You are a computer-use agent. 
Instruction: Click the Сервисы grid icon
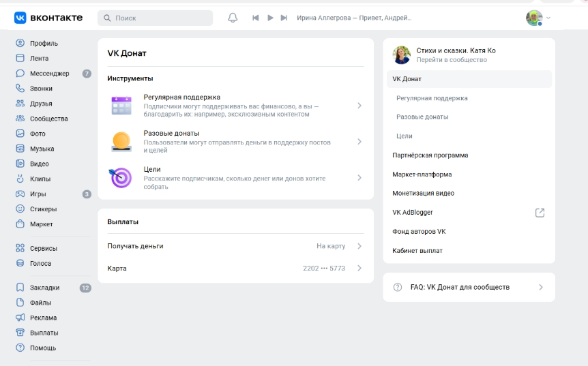click(20, 248)
